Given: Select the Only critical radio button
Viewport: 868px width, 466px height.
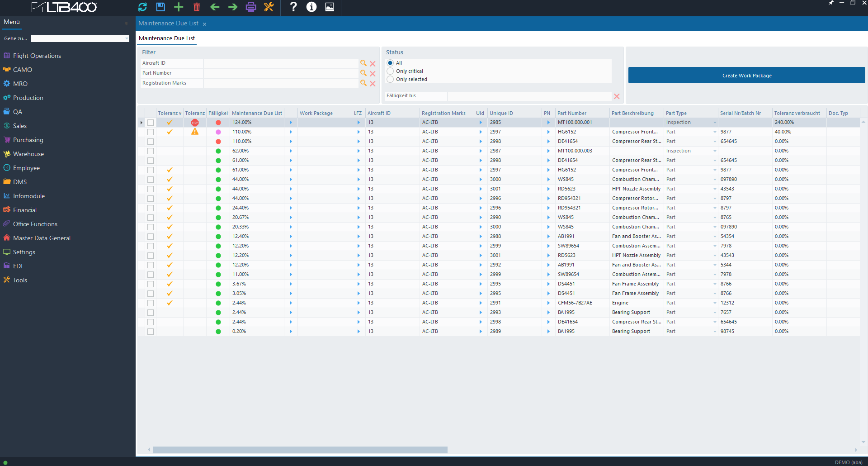Looking at the screenshot, I should tap(391, 71).
